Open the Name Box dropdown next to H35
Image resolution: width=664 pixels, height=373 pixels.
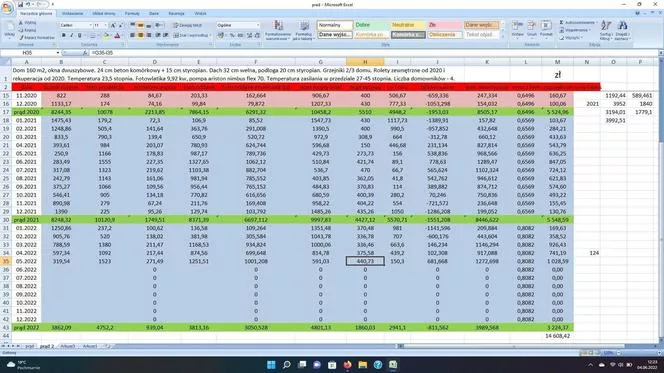point(58,53)
